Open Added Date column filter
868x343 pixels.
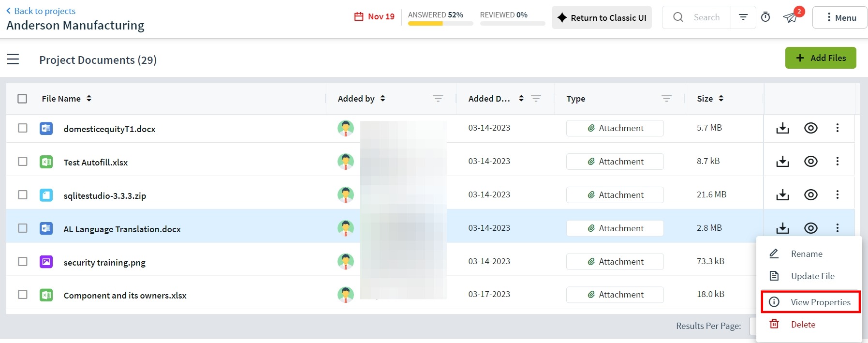(x=536, y=98)
